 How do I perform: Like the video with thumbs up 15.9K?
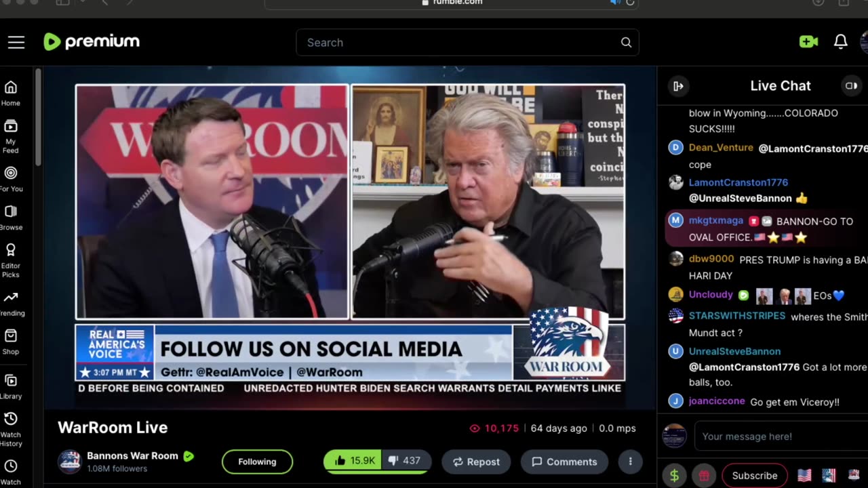coord(353,461)
